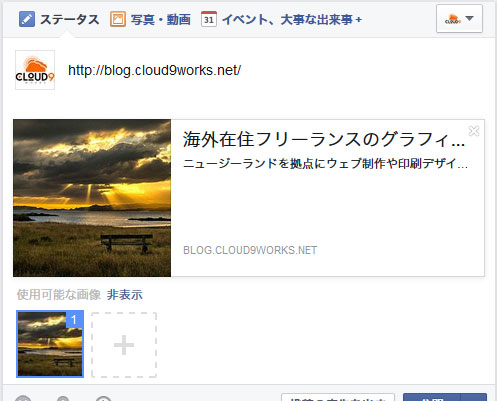Remove the link preview with X icon

(x=474, y=131)
